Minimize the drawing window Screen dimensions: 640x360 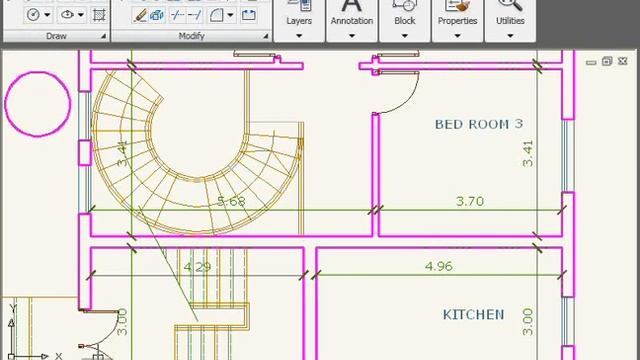[591, 62]
